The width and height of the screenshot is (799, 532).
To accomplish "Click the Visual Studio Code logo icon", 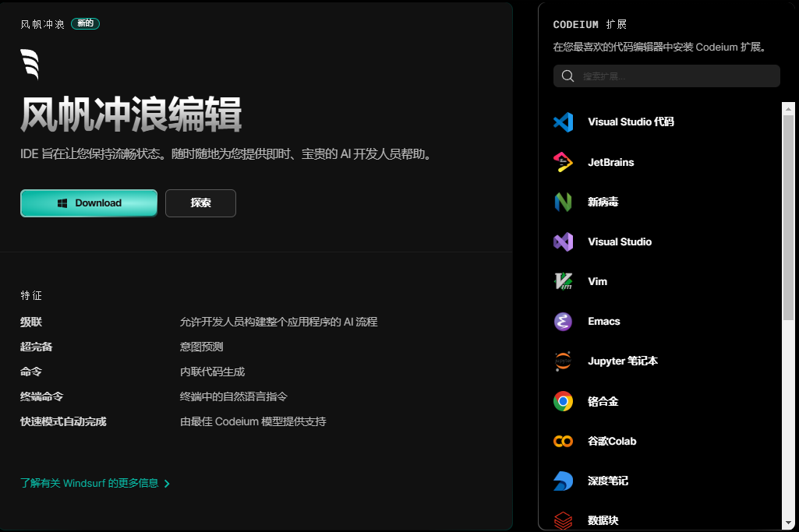I will (563, 122).
